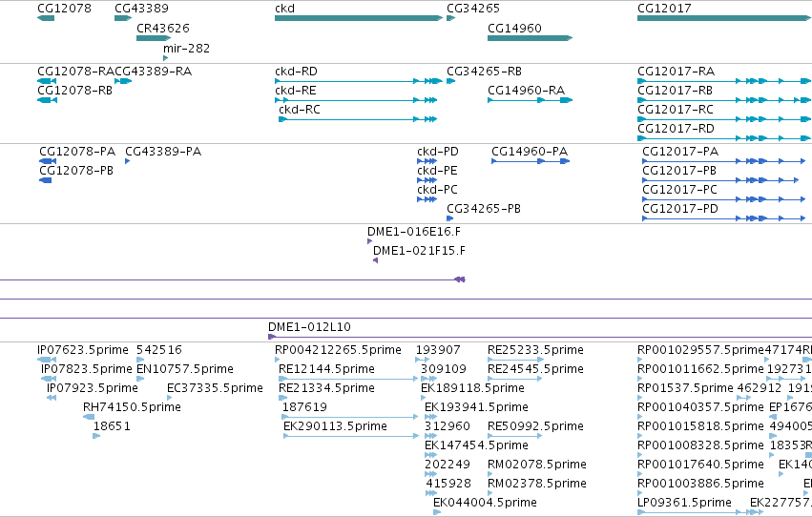Click the CG12017-RC transcript label
The image size is (812, 517).
pos(676,109)
